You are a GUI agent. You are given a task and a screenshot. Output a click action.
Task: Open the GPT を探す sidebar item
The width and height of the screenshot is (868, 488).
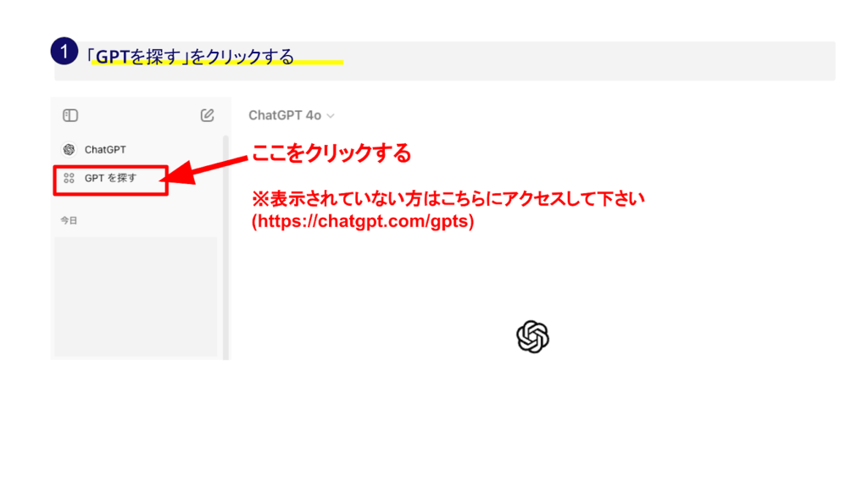110,178
